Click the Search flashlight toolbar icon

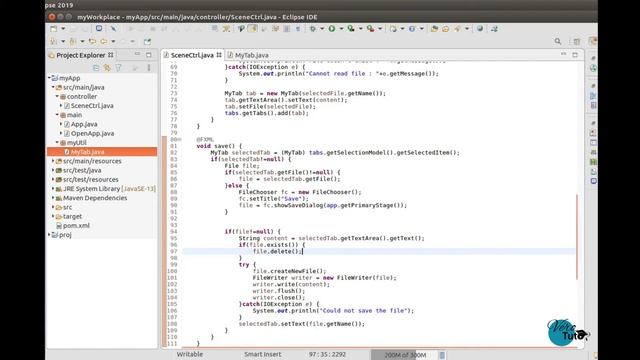[458, 29]
